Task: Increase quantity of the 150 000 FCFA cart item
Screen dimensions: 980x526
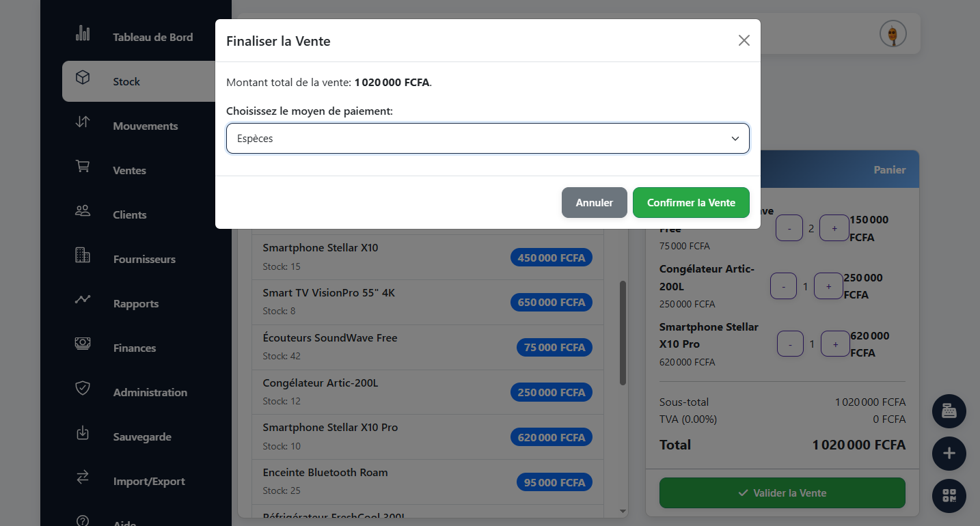Action: pos(834,228)
